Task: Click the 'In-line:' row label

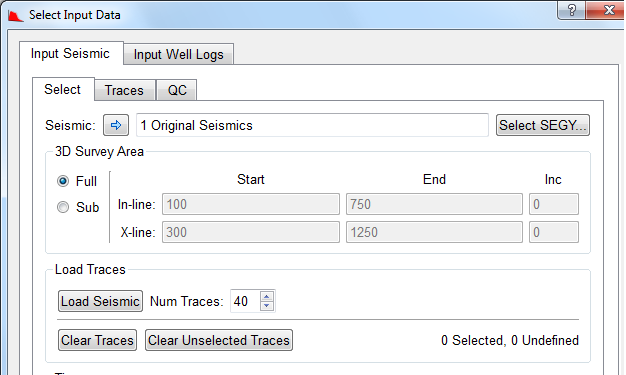Action: [x=137, y=204]
